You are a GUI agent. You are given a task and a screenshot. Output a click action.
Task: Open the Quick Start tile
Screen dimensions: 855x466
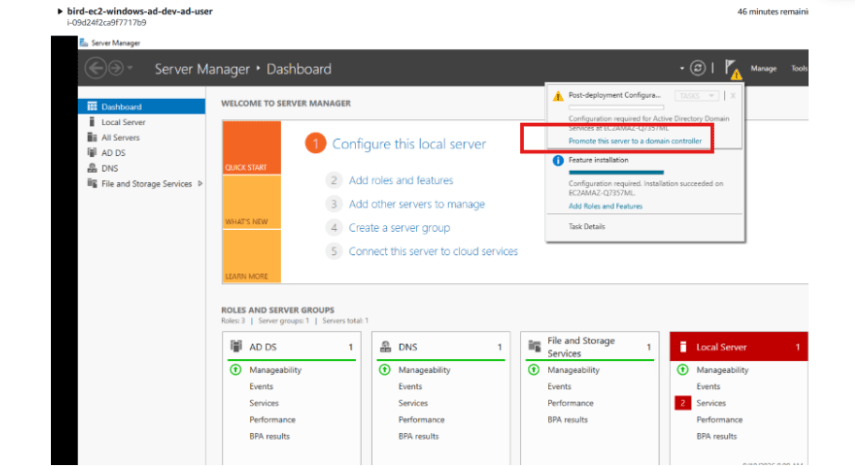click(x=251, y=148)
